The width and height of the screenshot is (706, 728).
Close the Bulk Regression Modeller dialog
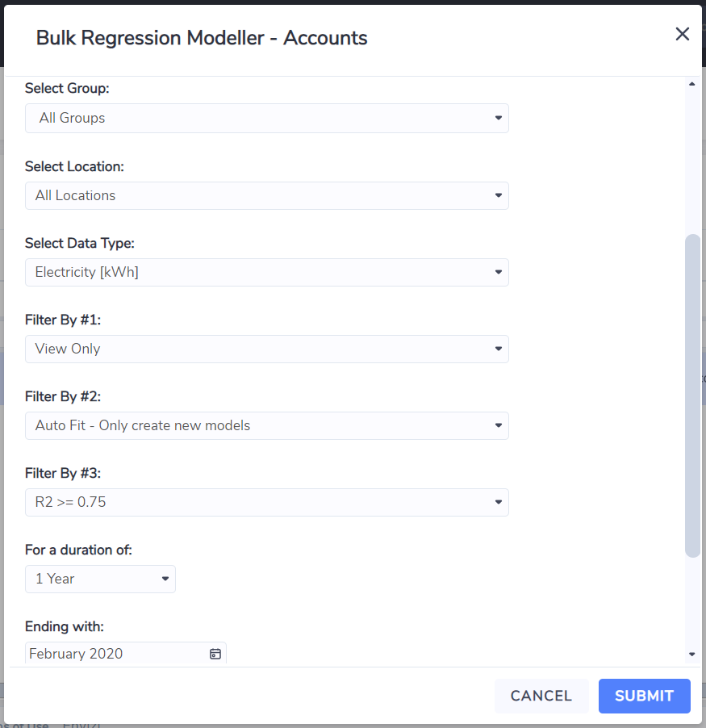tap(682, 34)
